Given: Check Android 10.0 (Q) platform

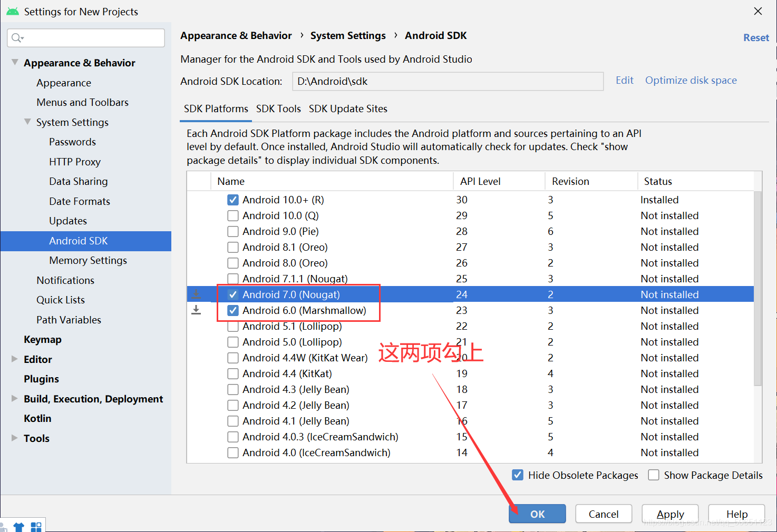Looking at the screenshot, I should (x=233, y=215).
